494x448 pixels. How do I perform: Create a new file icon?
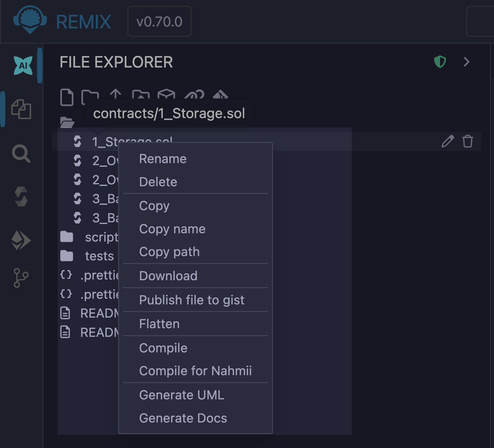point(67,97)
